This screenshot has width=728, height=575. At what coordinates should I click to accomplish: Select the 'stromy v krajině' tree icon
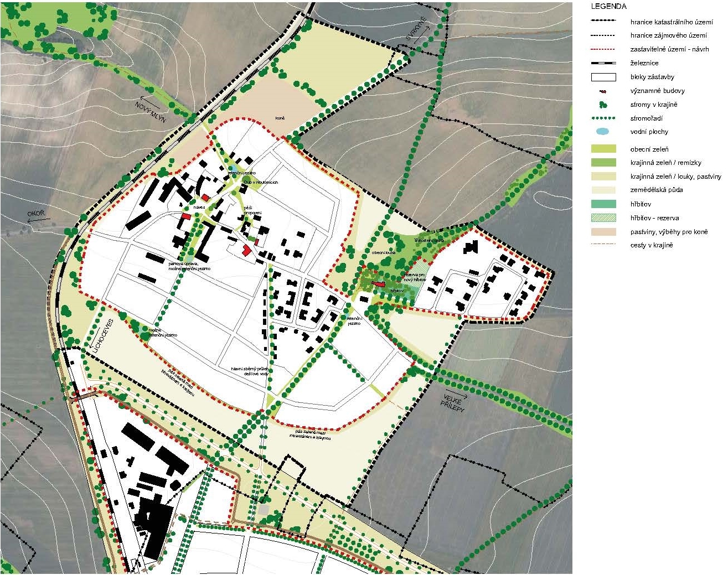tap(603, 105)
